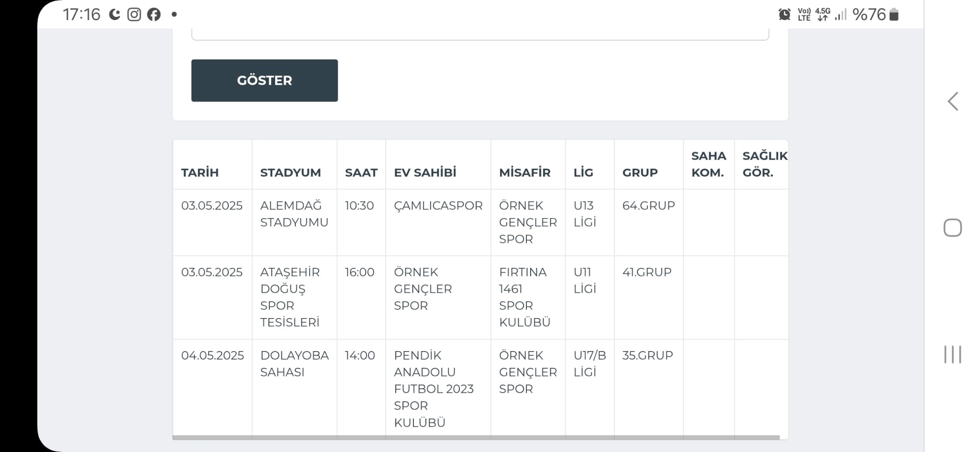Open the recent apps navigation button
The height and width of the screenshot is (452, 980).
tap(952, 354)
